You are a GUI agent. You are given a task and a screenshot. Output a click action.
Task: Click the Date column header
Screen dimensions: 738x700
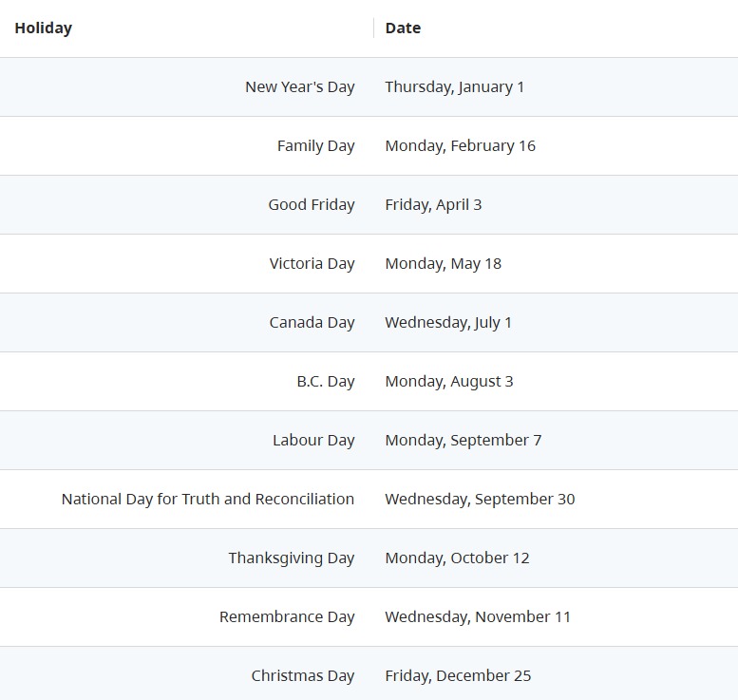click(403, 28)
